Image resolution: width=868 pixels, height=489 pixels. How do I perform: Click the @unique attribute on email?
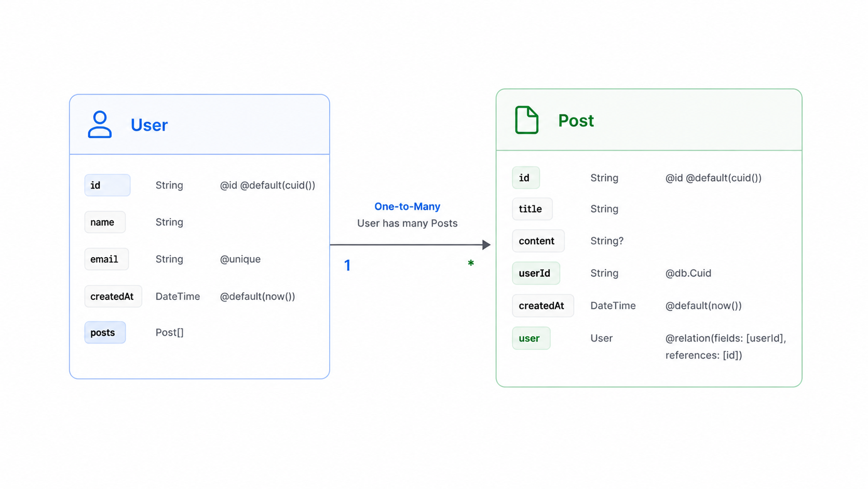240,259
